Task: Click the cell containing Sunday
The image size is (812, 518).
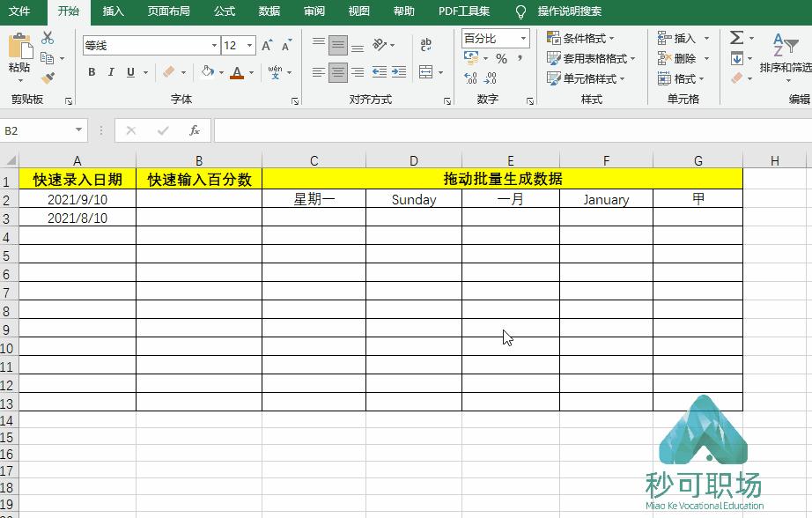Action: [x=413, y=200]
